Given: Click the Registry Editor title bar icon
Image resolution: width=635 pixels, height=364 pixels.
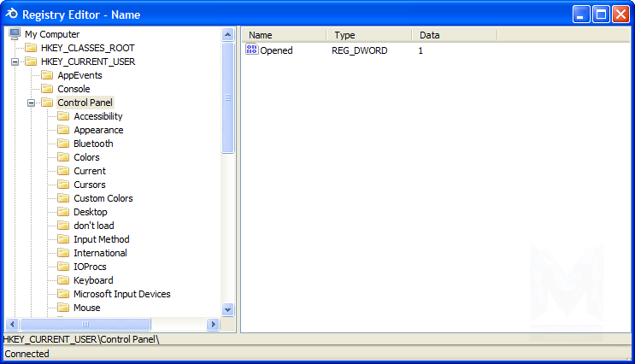Looking at the screenshot, I should click(x=11, y=15).
